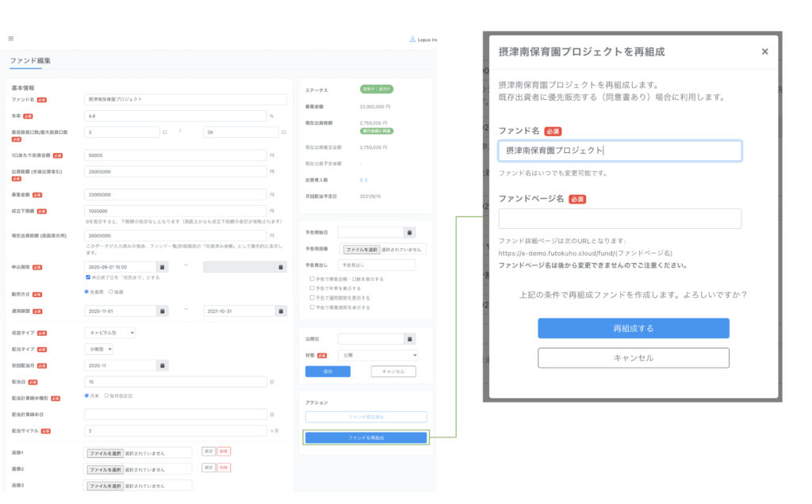The image size is (812, 504).
Task: Open the hamburger menu icon
Action: click(x=11, y=38)
